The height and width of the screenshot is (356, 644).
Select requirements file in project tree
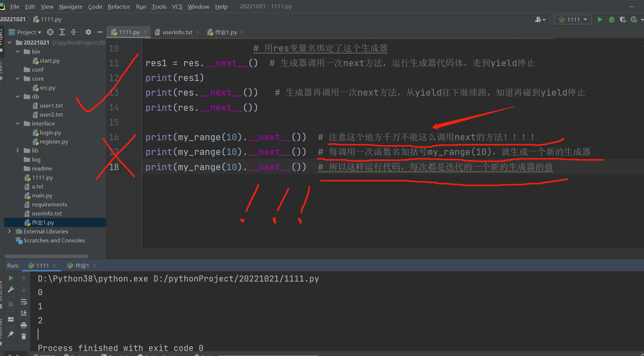click(x=49, y=204)
